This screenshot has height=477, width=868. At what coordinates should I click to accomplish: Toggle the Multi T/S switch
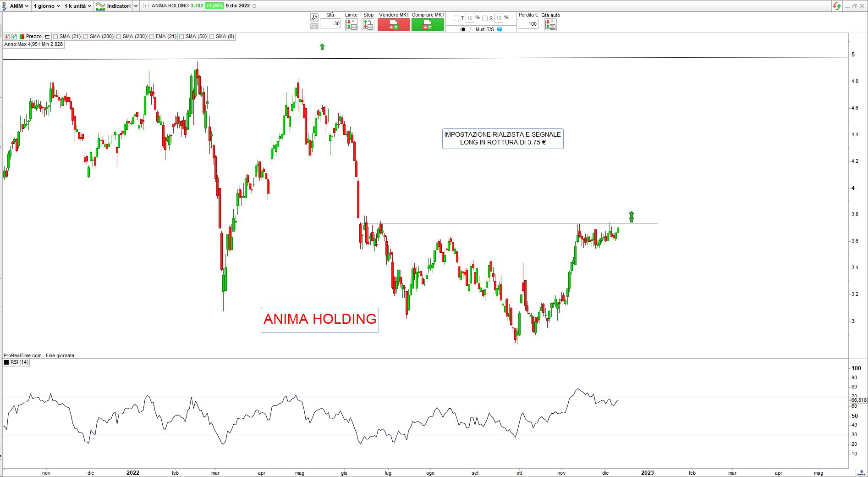[x=465, y=29]
